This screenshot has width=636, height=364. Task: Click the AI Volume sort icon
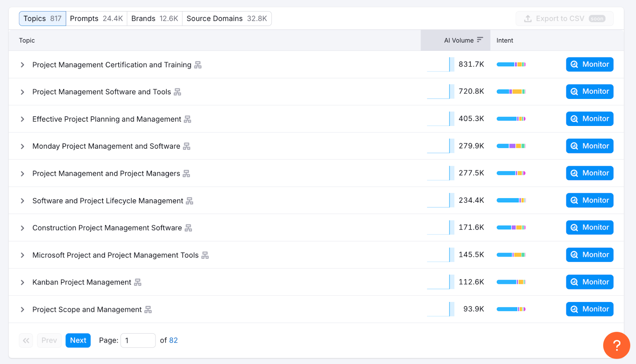[480, 40]
